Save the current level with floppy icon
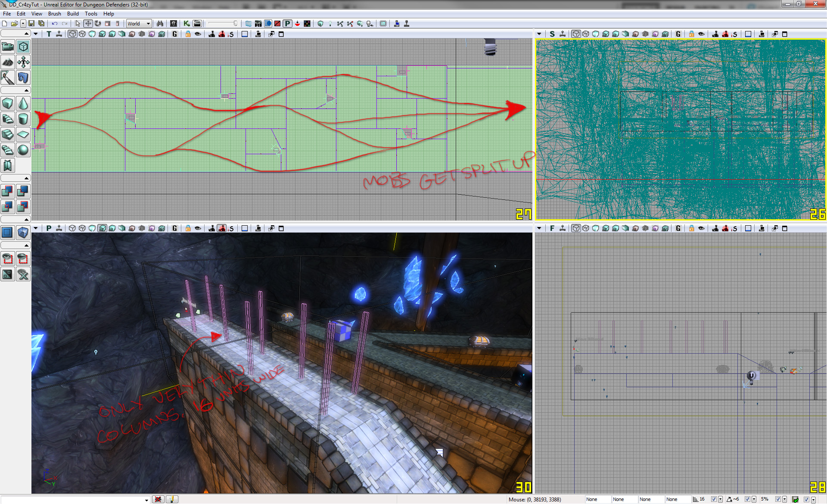Image resolution: width=827 pixels, height=504 pixels. tap(31, 24)
